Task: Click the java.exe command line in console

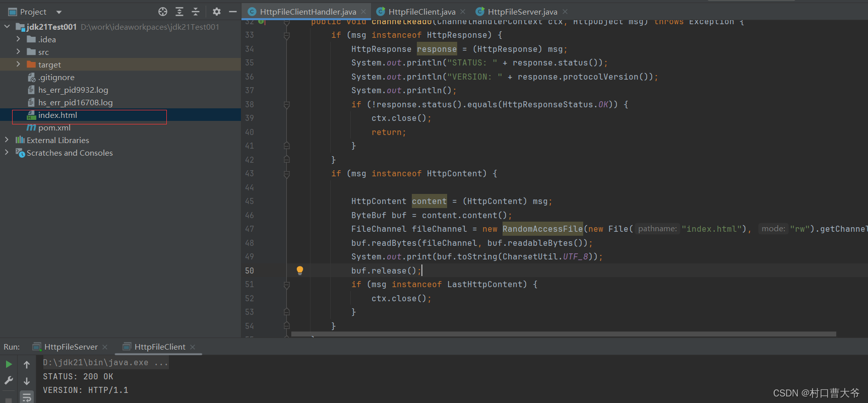Action: coord(105,362)
